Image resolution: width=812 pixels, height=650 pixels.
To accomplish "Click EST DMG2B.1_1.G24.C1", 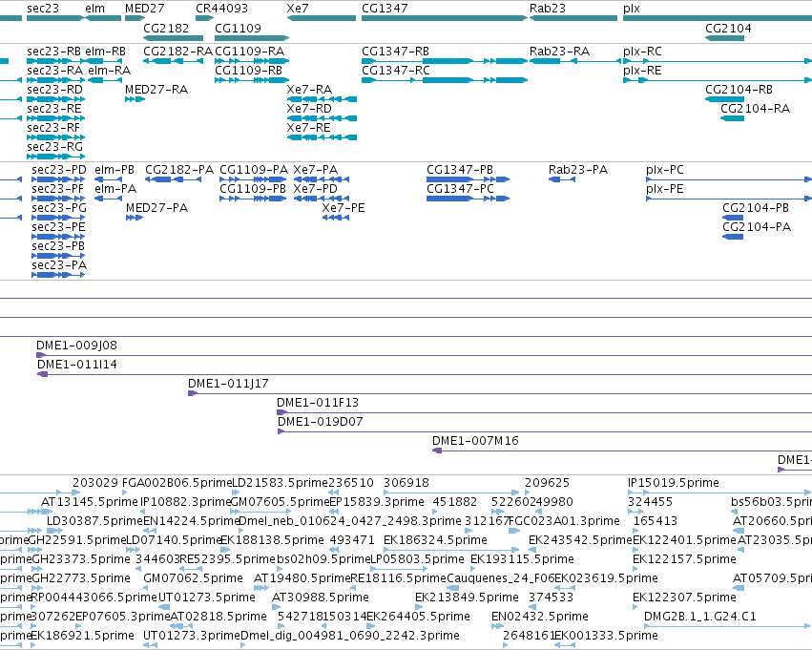I will click(700, 617).
